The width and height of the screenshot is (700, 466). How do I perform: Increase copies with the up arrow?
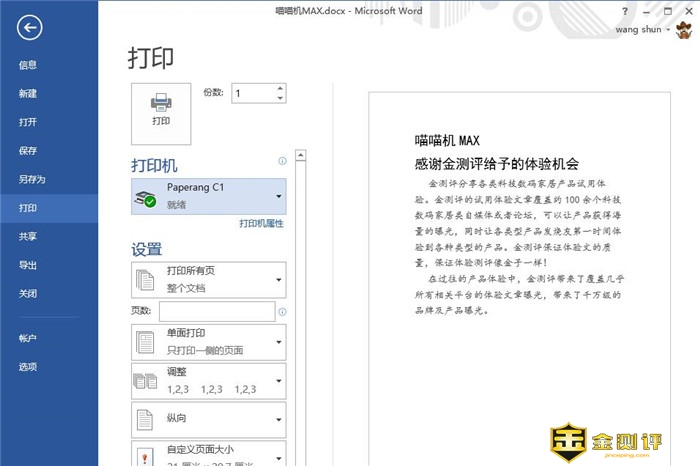pyautogui.click(x=280, y=88)
